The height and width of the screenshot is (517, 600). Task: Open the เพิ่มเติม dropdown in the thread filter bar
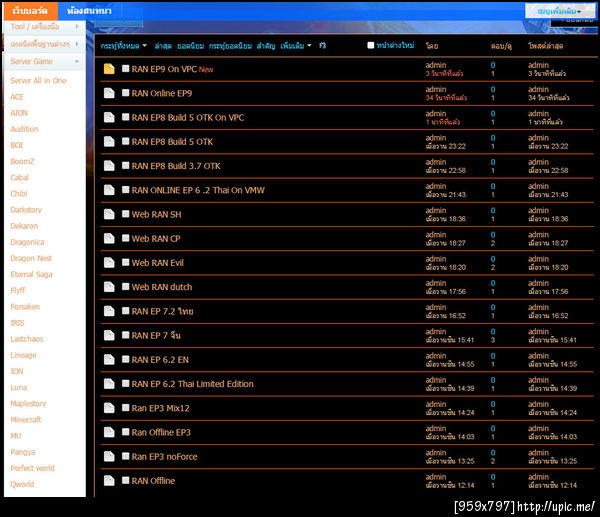(296, 46)
